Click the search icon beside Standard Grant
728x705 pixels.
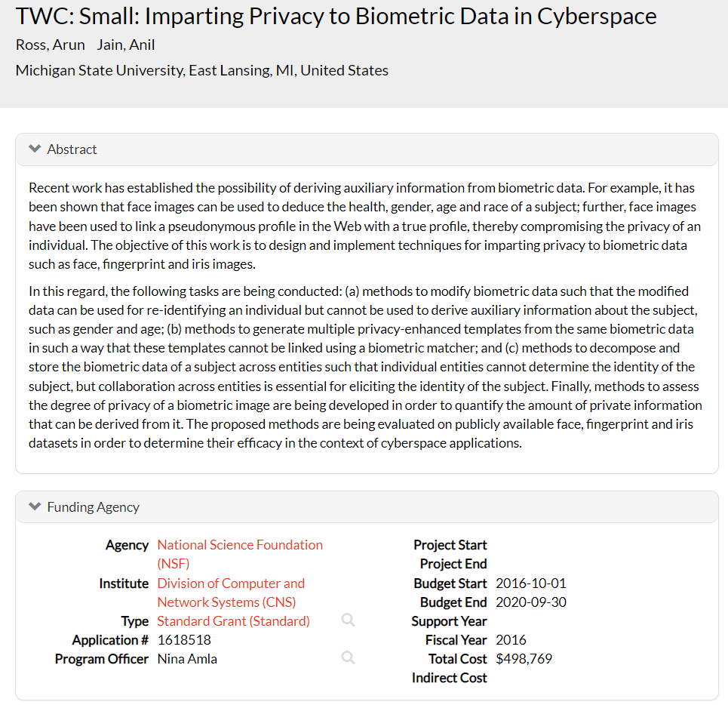(x=348, y=620)
